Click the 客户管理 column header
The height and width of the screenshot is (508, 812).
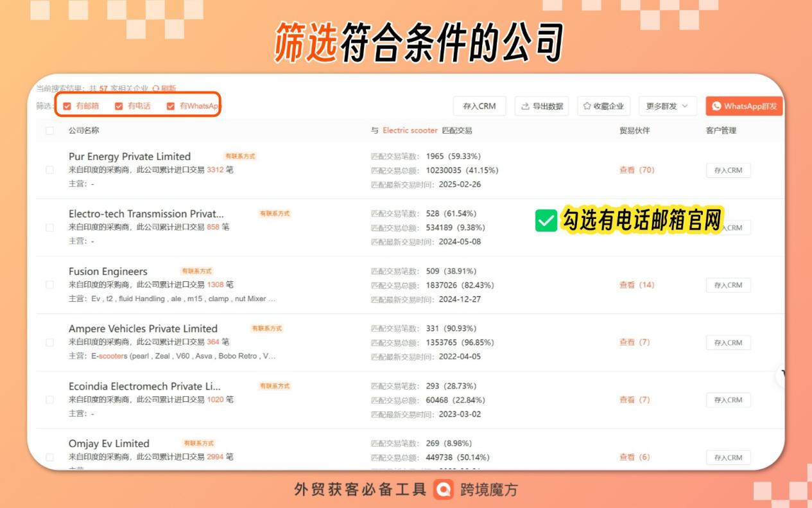tap(721, 130)
